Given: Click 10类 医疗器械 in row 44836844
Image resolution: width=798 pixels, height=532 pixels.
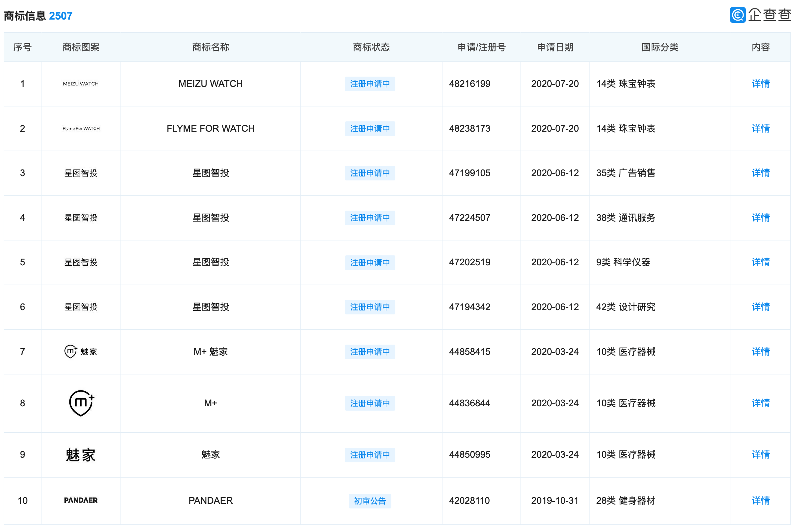Looking at the screenshot, I should pos(625,403).
